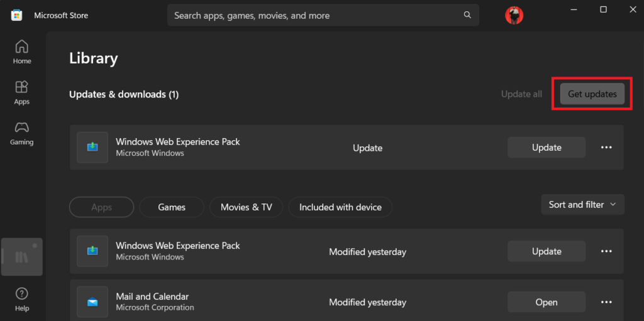Open the Mail and Calendar app
The width and height of the screenshot is (644, 321).
pos(547,302)
